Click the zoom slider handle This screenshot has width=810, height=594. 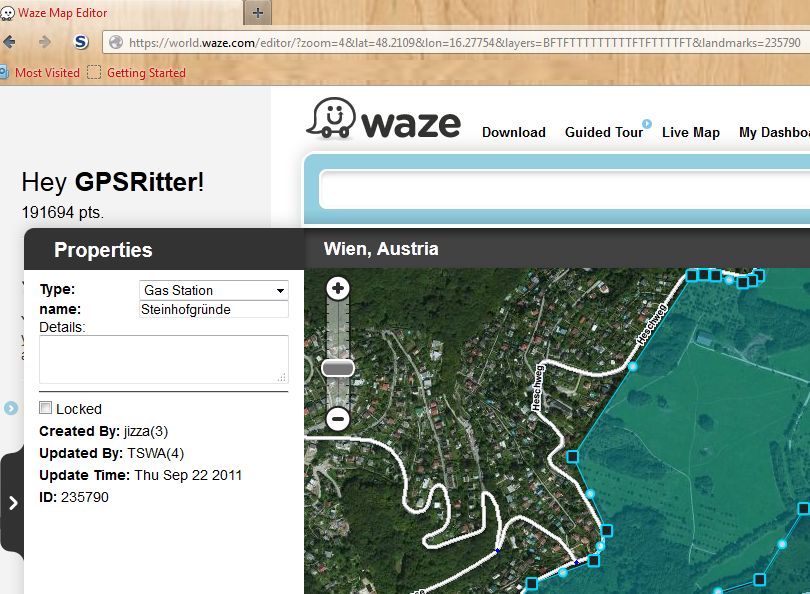click(338, 368)
